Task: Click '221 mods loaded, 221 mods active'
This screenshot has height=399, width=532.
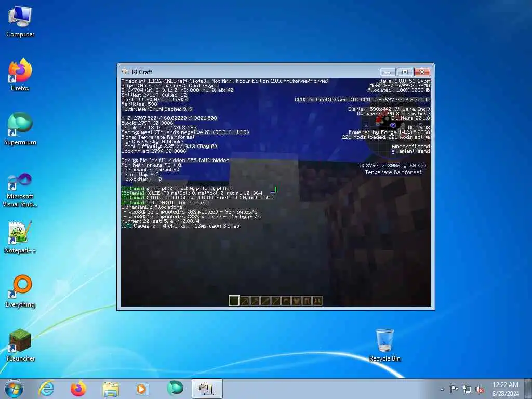Action: pos(386,137)
